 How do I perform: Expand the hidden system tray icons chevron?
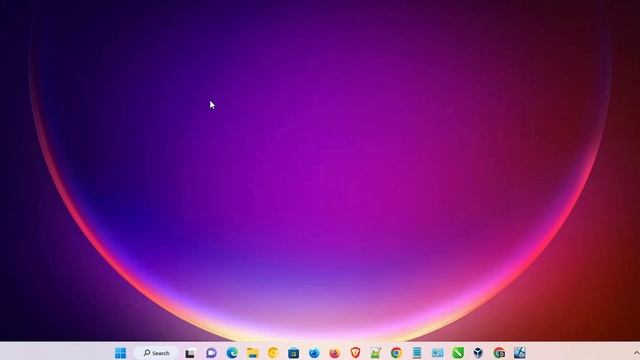point(636,353)
